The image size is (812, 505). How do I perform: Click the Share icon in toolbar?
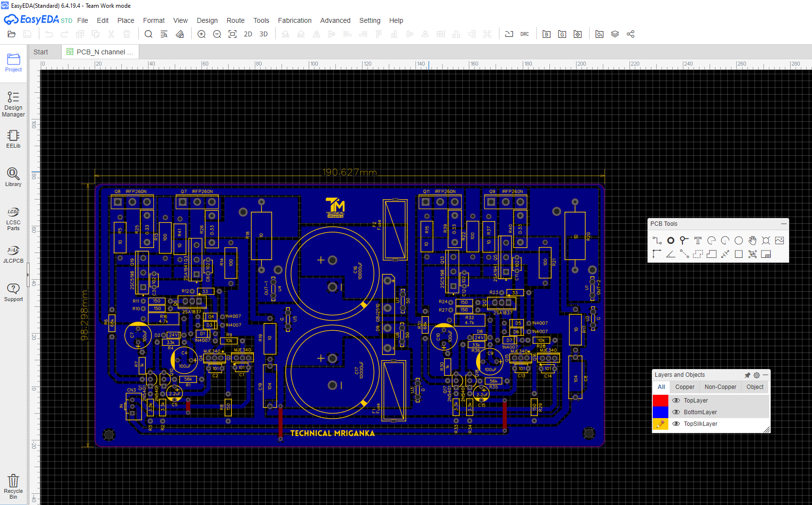[630, 34]
